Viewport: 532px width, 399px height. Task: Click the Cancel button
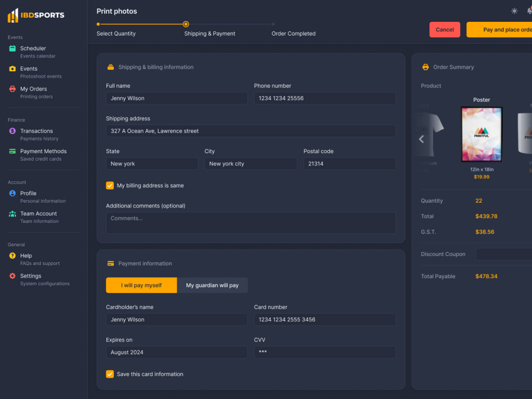tap(445, 30)
